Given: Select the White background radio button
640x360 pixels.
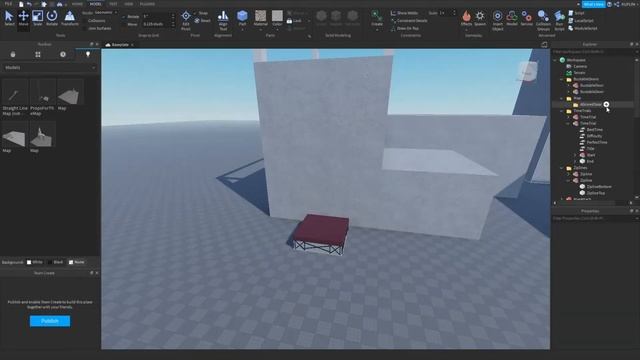Looking at the screenshot, I should coord(29,262).
